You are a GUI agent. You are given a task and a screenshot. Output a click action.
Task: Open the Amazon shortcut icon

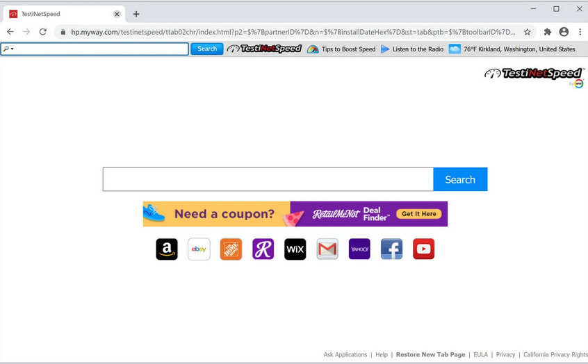pyautogui.click(x=167, y=249)
